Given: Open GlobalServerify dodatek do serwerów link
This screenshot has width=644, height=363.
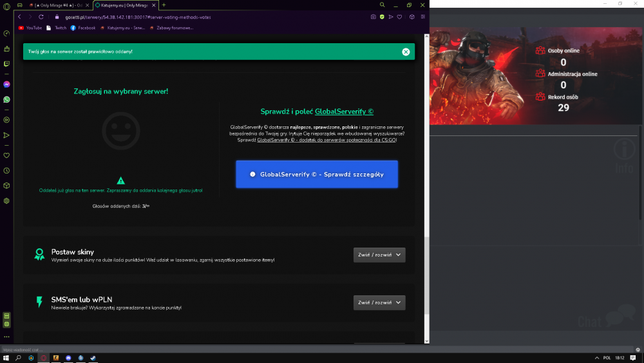Looking at the screenshot, I should coord(327,140).
